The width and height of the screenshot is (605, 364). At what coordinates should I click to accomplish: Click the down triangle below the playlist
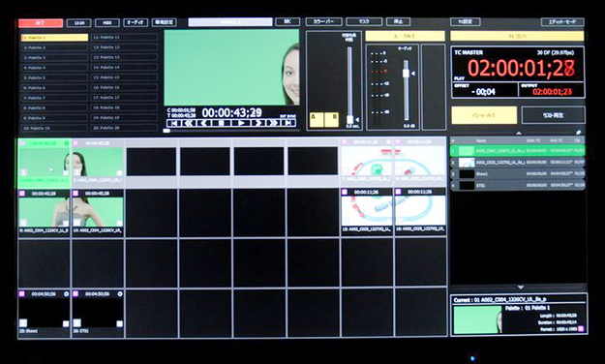pos(520,288)
